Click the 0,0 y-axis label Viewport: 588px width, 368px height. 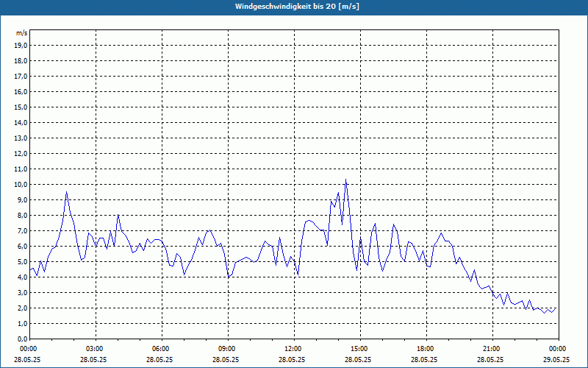point(23,339)
